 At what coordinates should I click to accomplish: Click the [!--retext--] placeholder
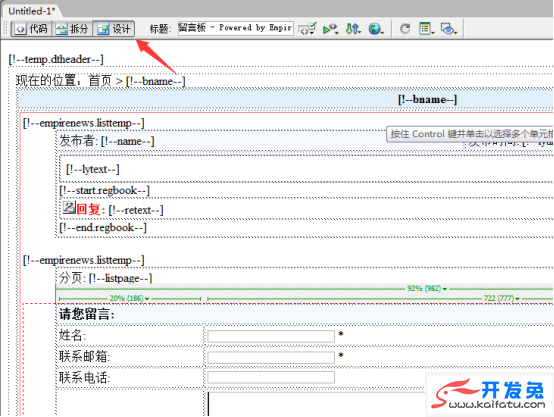136,210
